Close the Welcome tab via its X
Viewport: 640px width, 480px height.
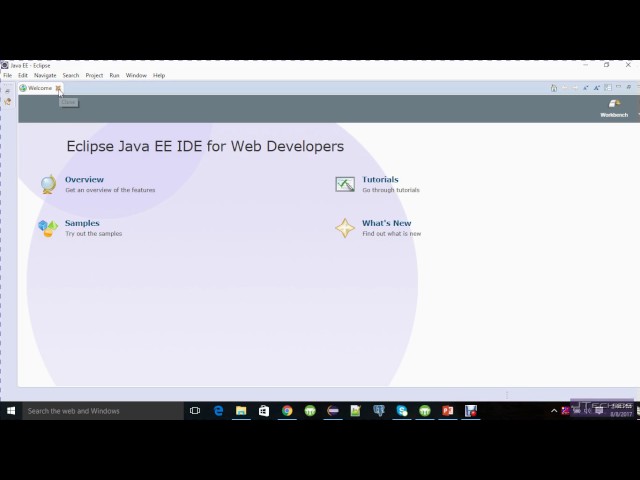tap(58, 88)
